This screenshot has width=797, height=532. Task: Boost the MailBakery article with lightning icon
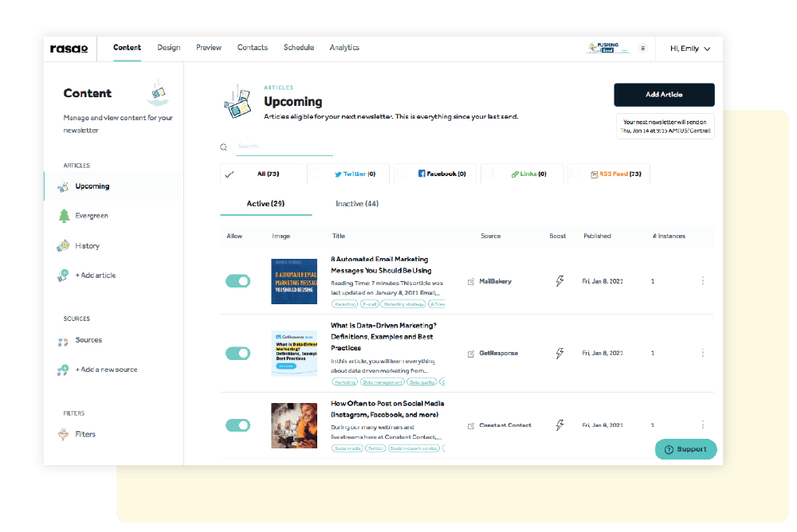pos(559,281)
